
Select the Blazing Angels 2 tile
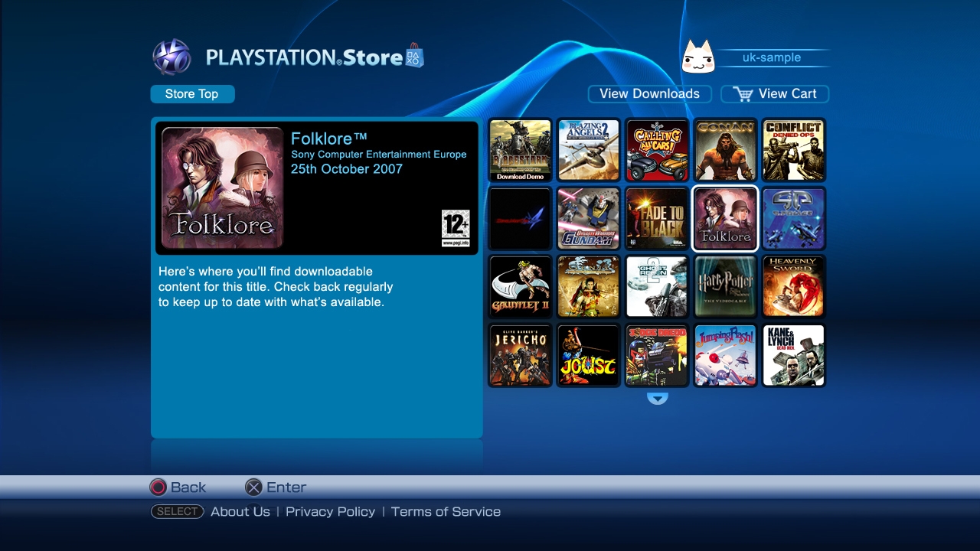[589, 150]
